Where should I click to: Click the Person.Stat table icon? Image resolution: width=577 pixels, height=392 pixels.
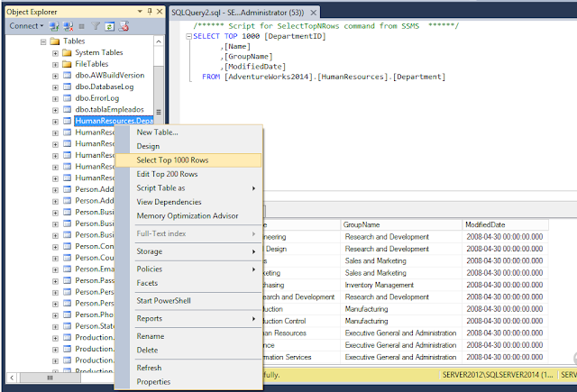pos(67,326)
